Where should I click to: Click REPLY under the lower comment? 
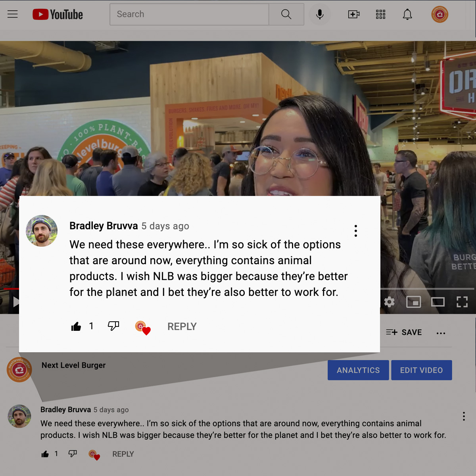123,454
